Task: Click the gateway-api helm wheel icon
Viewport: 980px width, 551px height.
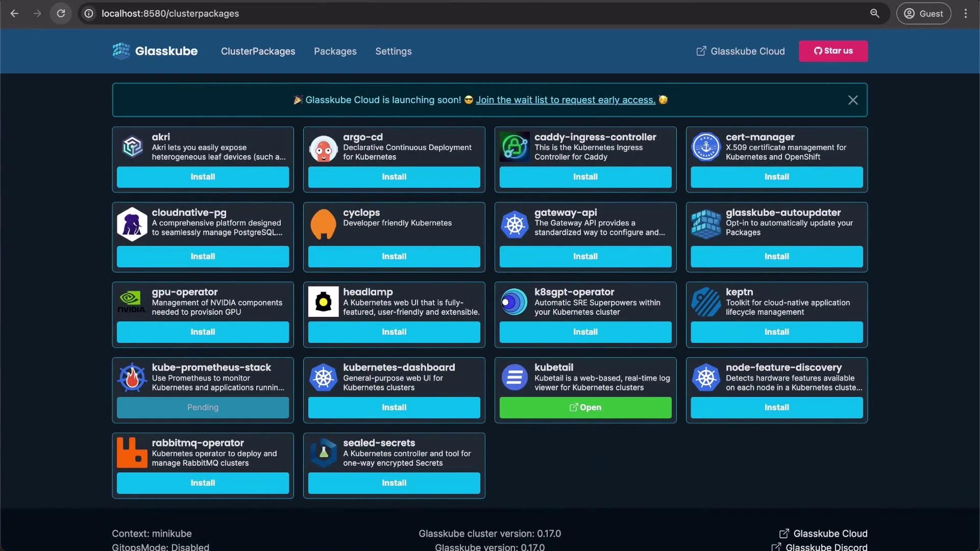Action: coord(514,224)
